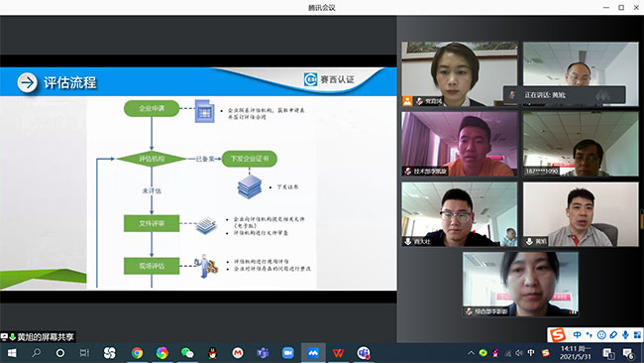644x363 pixels.
Task: Toggle the Sogou voice input microphone
Action: [625, 334]
